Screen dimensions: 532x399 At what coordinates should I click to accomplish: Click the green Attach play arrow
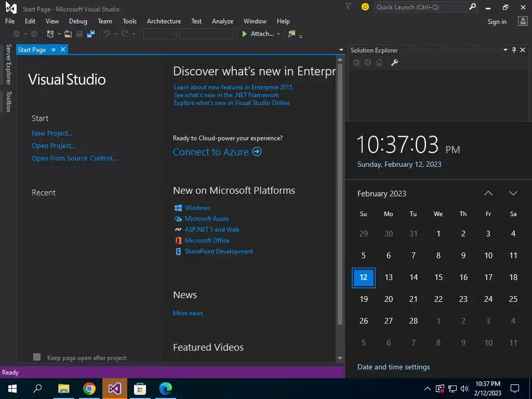pyautogui.click(x=244, y=34)
